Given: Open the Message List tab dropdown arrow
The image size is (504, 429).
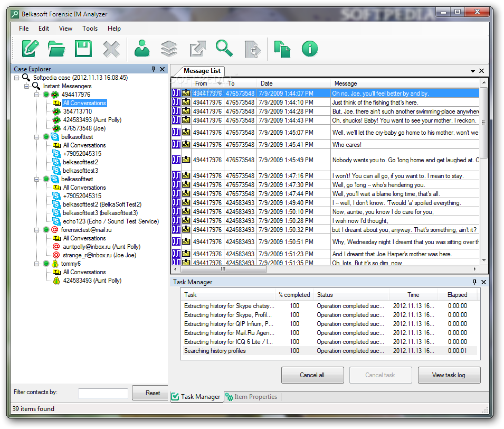Looking at the screenshot, I should pyautogui.click(x=473, y=71).
